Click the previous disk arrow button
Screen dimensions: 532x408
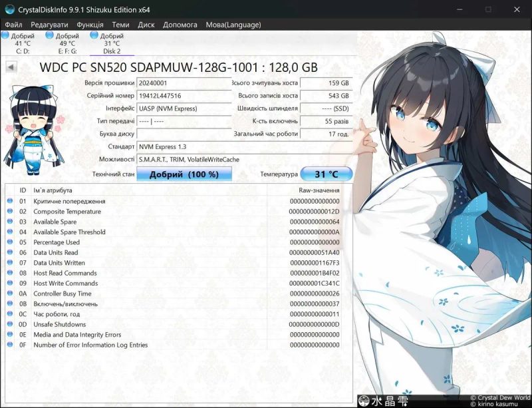click(x=11, y=67)
